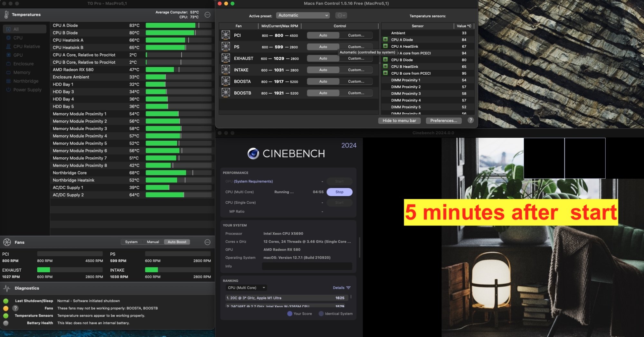Click the Sensor column header

(x=418, y=26)
